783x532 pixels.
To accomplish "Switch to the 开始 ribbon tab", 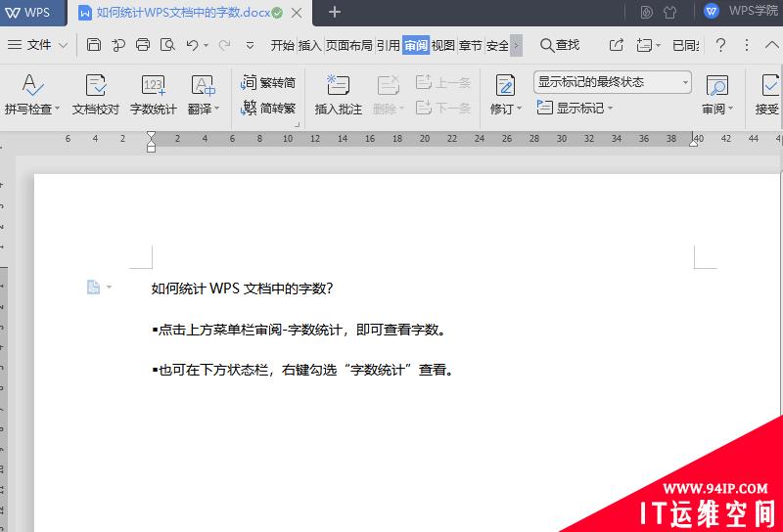I will click(x=283, y=45).
